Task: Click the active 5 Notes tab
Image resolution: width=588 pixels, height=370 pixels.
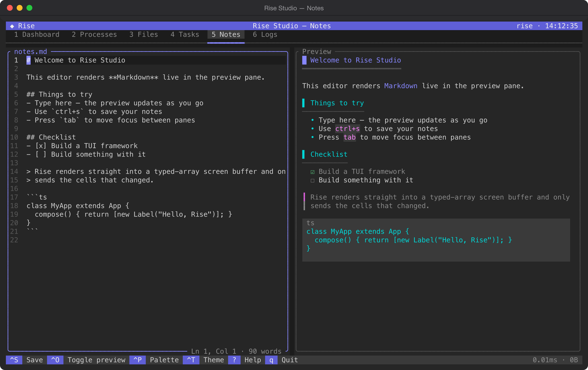Action: point(226,35)
